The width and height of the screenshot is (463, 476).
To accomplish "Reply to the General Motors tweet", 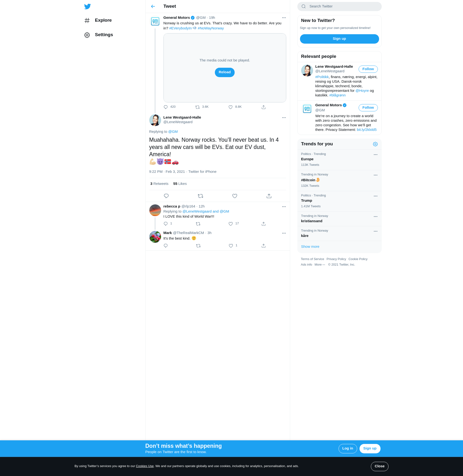I will [166, 107].
